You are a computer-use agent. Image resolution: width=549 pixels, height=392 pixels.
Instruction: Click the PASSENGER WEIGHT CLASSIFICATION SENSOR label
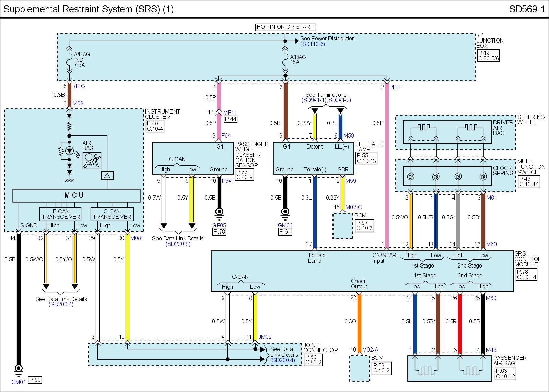pos(252,155)
